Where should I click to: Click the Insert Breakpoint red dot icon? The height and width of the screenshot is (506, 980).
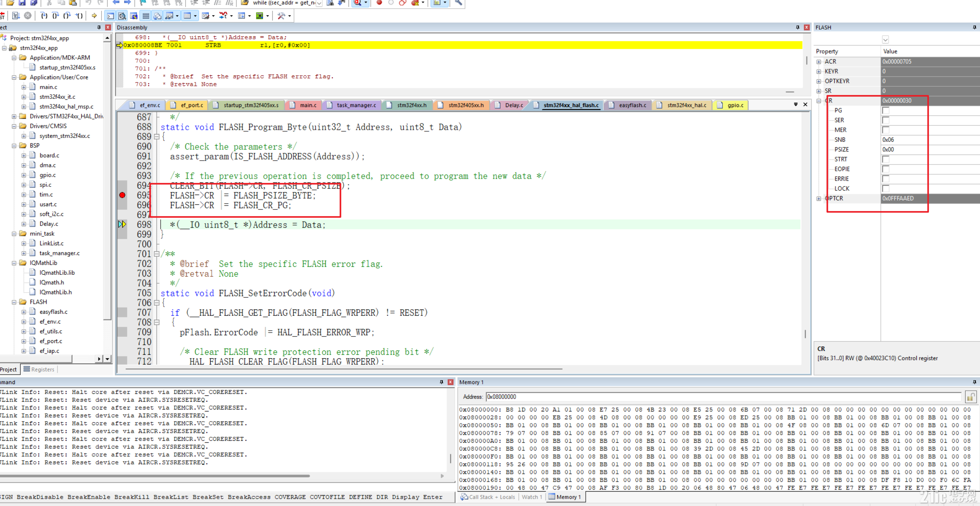(x=379, y=3)
